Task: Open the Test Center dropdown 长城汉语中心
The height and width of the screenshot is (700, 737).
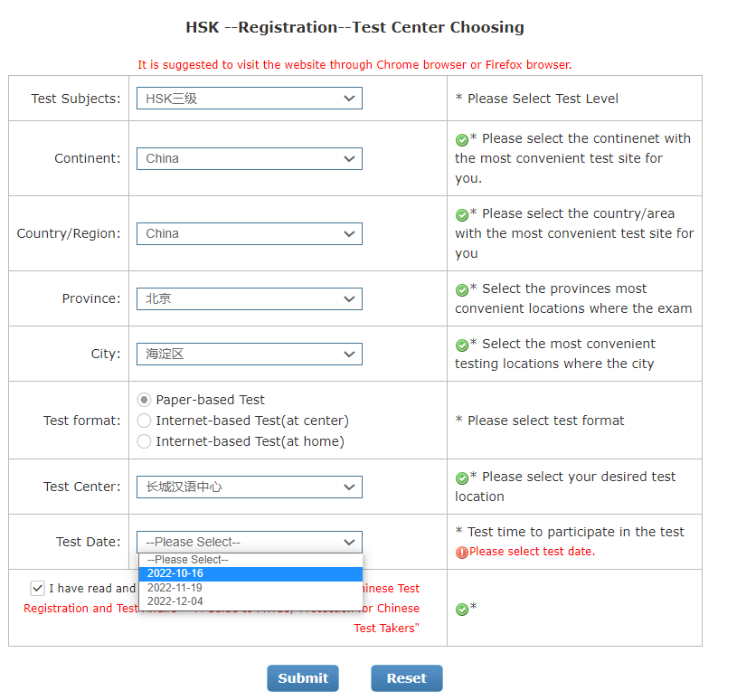Action: pyautogui.click(x=249, y=487)
